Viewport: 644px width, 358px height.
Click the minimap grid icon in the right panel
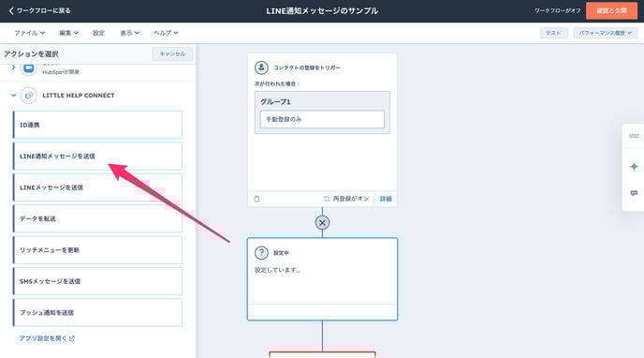coord(634,136)
